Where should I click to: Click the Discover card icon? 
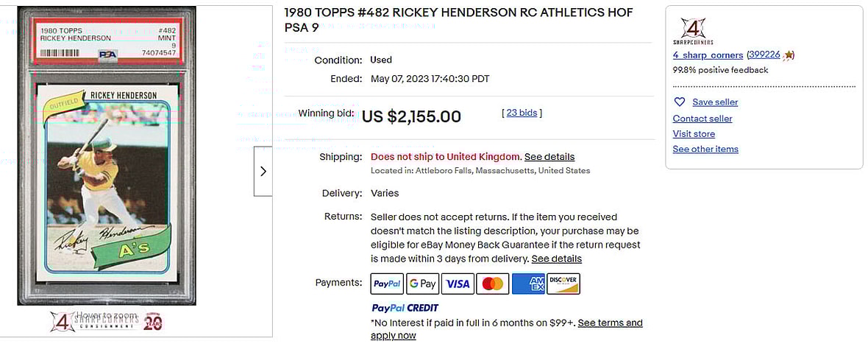(x=563, y=284)
